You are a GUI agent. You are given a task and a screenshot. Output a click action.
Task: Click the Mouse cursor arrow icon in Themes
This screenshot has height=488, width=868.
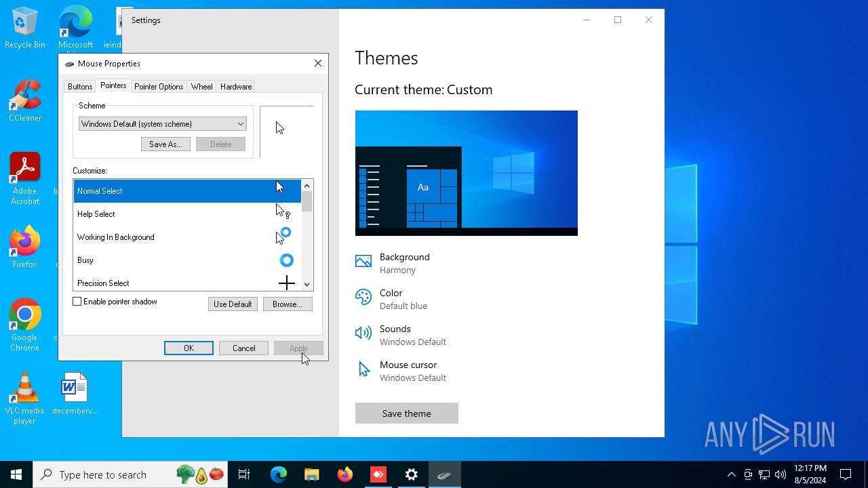click(x=363, y=369)
